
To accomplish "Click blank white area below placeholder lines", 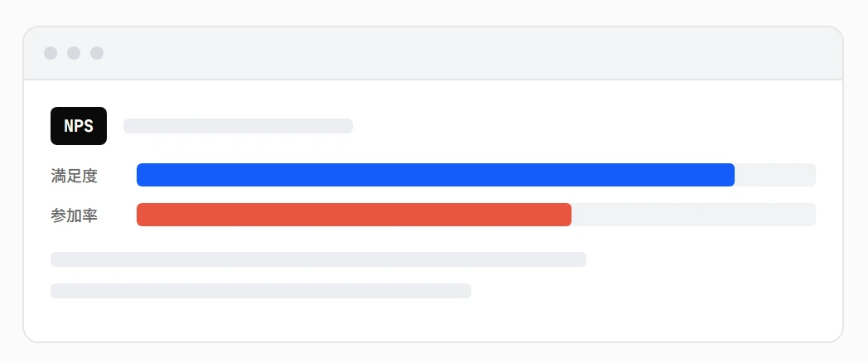I will (433, 321).
